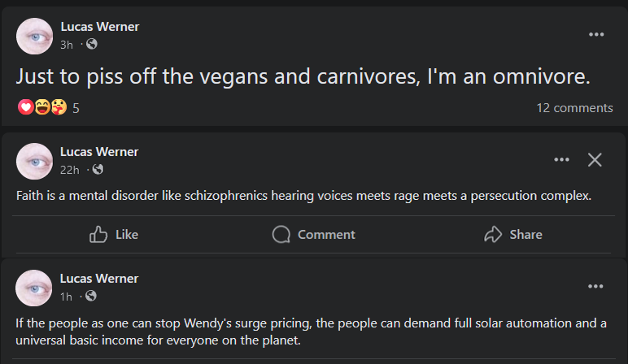Open three-dot menu on the Faith post
The image size is (628, 364).
coord(561,159)
